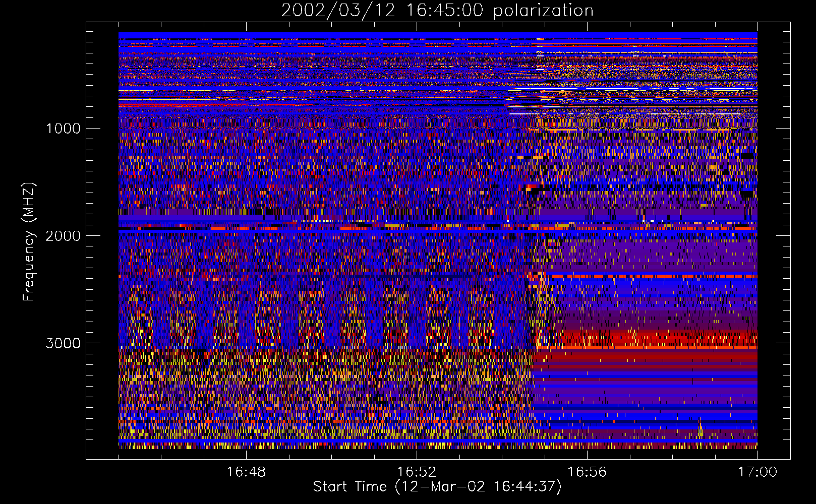Click the 16:56 time tick label

(587, 472)
